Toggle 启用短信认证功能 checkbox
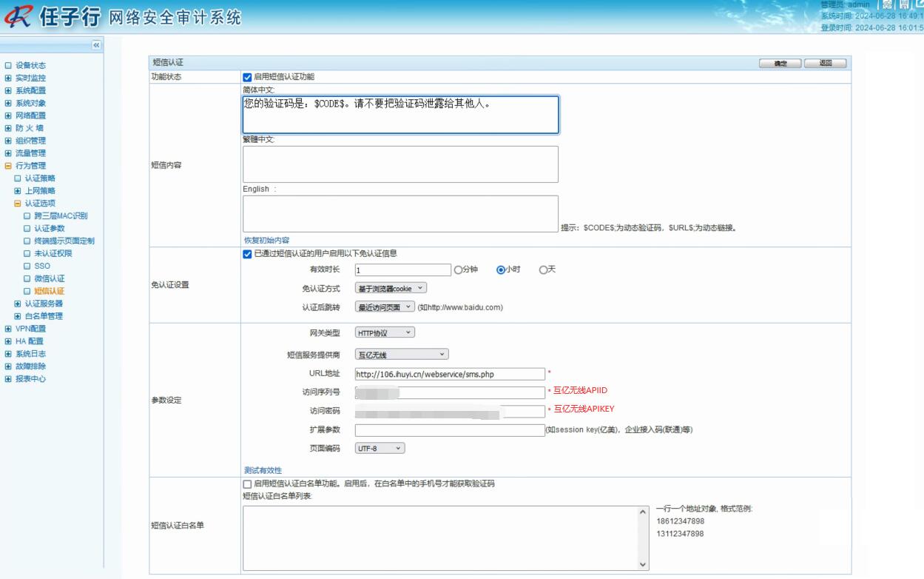This screenshot has width=924, height=579. pos(247,77)
